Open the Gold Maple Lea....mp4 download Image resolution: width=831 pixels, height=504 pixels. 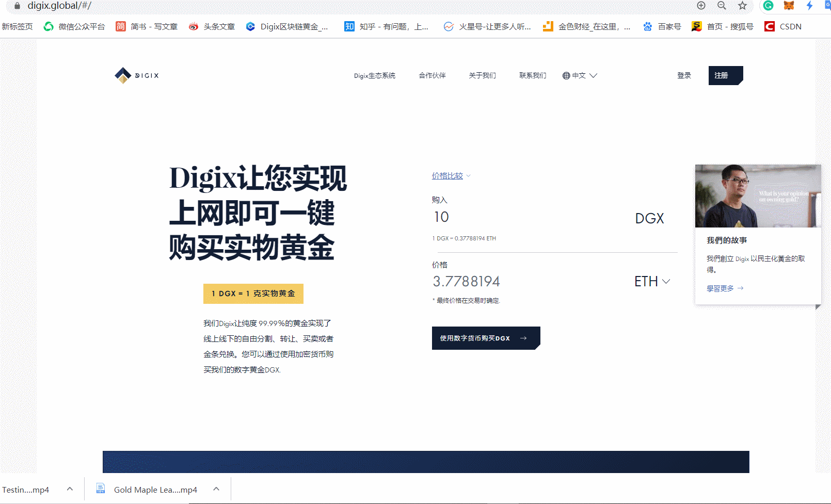147,490
